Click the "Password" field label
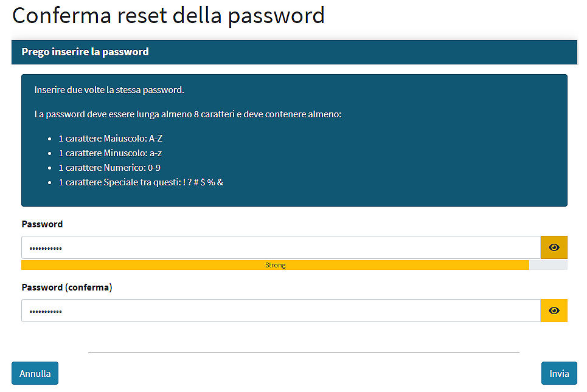This screenshot has width=587, height=392. [43, 224]
